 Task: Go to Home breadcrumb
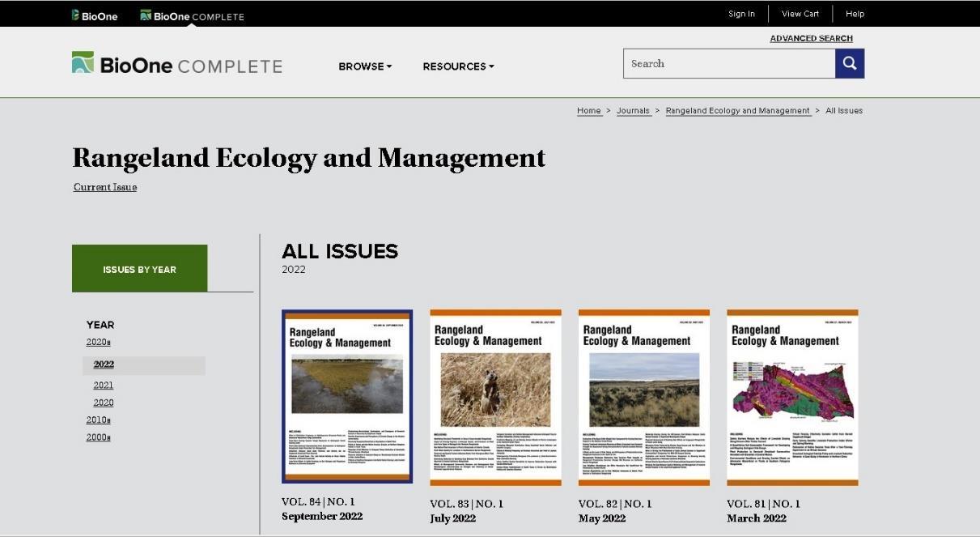tap(589, 111)
